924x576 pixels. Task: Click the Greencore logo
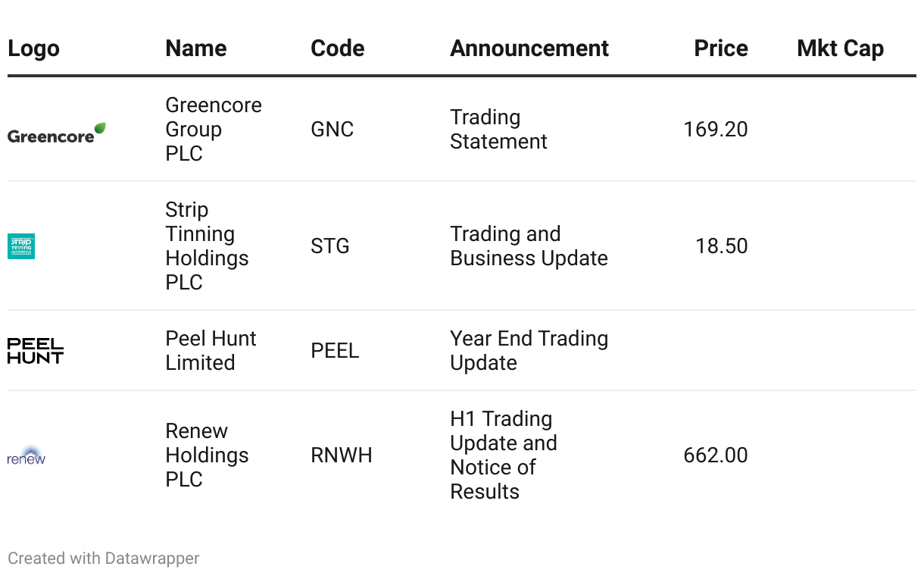(57, 133)
